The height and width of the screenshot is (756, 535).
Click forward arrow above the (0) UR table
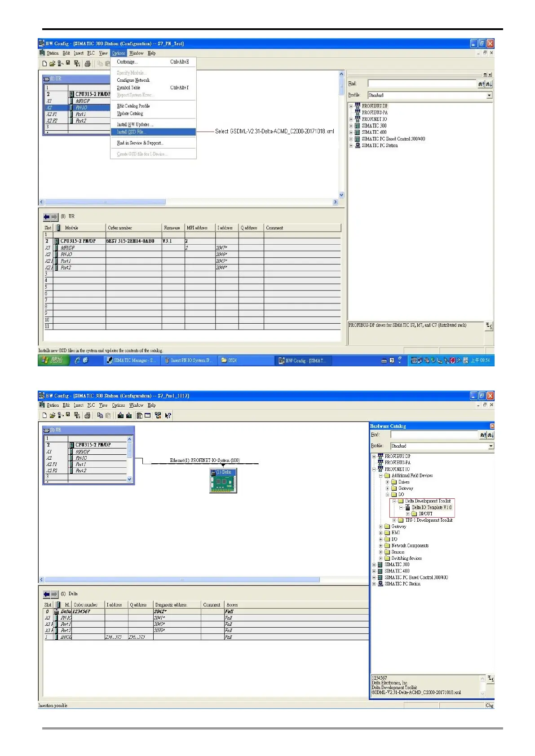(54, 217)
